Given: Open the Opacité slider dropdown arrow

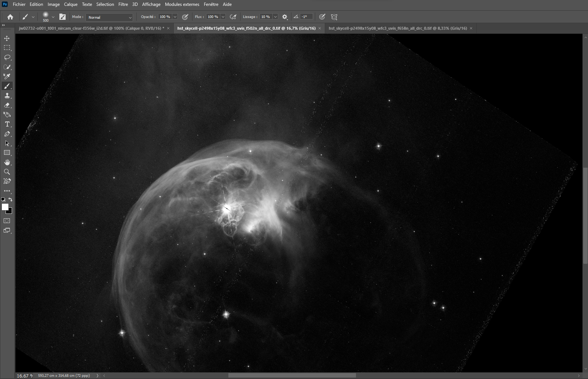Looking at the screenshot, I should (175, 17).
